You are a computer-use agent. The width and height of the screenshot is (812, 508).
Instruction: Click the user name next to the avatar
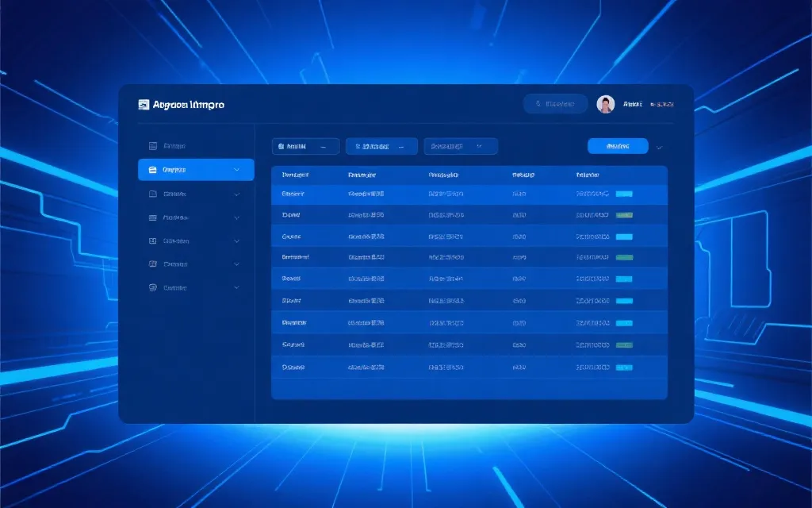(x=632, y=104)
